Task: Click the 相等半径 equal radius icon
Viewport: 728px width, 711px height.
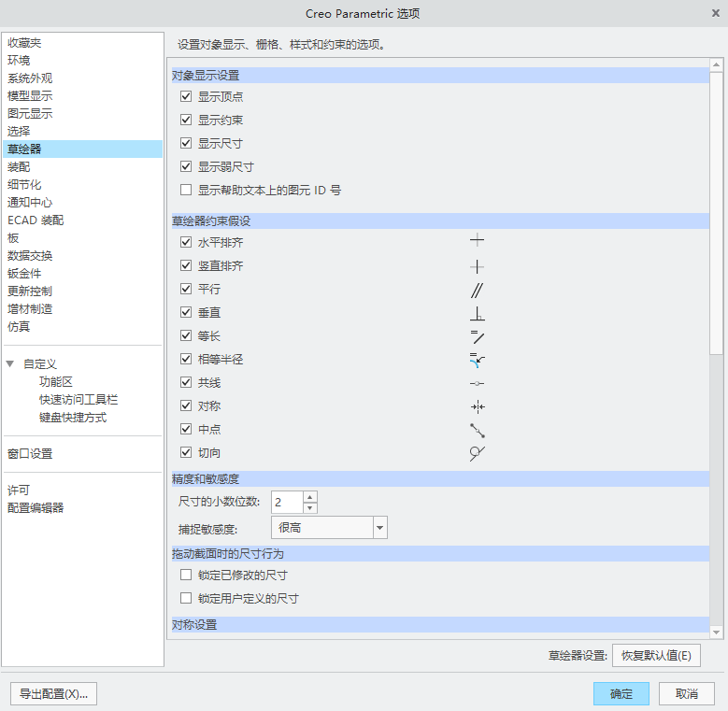Action: tap(477, 360)
